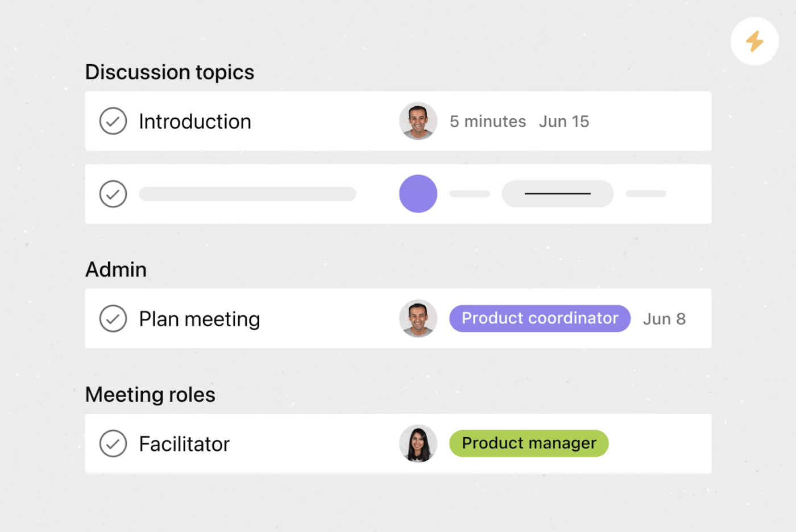This screenshot has width=796, height=532.
Task: Click the check circle next to Facilitator
Action: (x=113, y=443)
